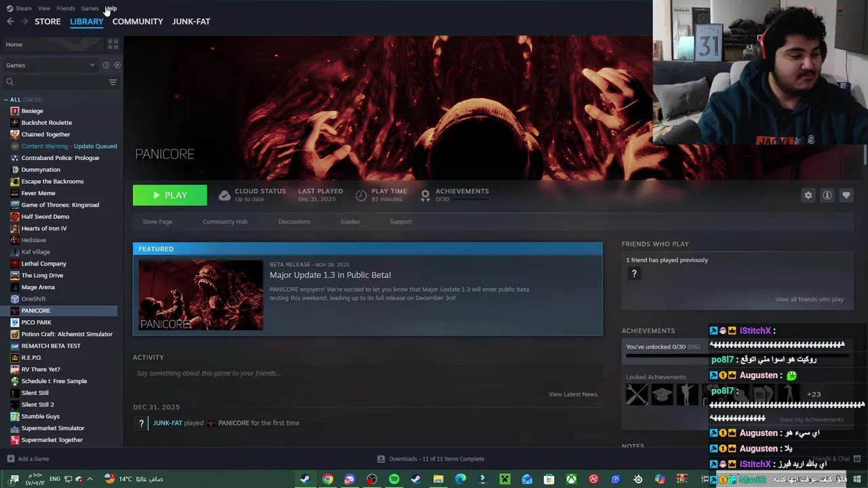This screenshot has height=488, width=868.
Task: Open the View menu
Action: click(44, 8)
